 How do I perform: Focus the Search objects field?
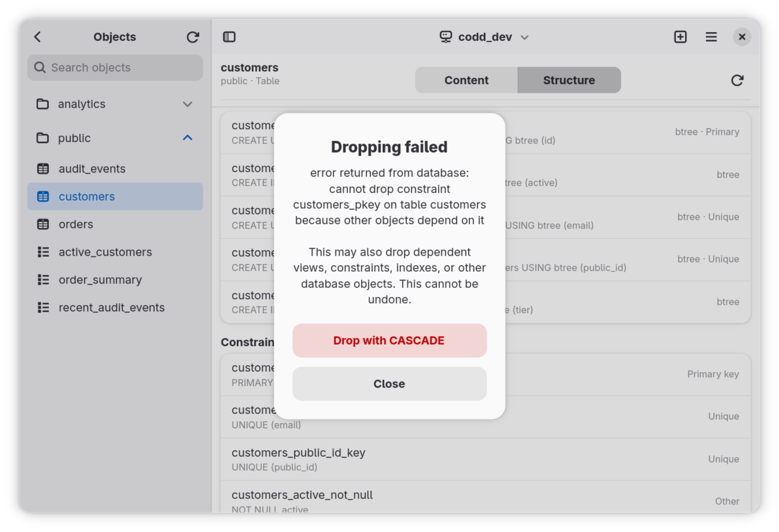[x=115, y=67]
